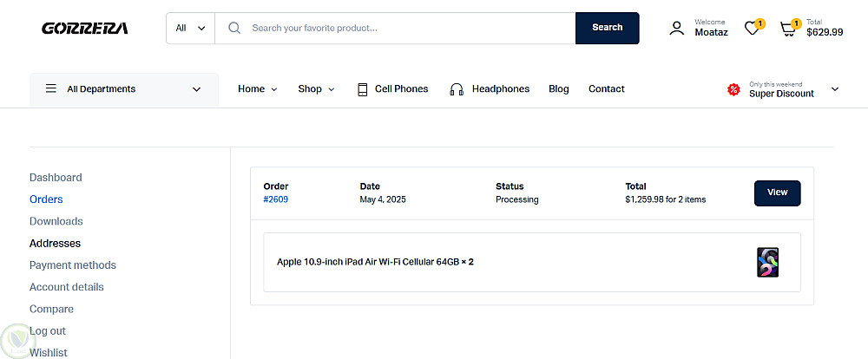
Task: Click the Gorrera site logo
Action: (85, 28)
